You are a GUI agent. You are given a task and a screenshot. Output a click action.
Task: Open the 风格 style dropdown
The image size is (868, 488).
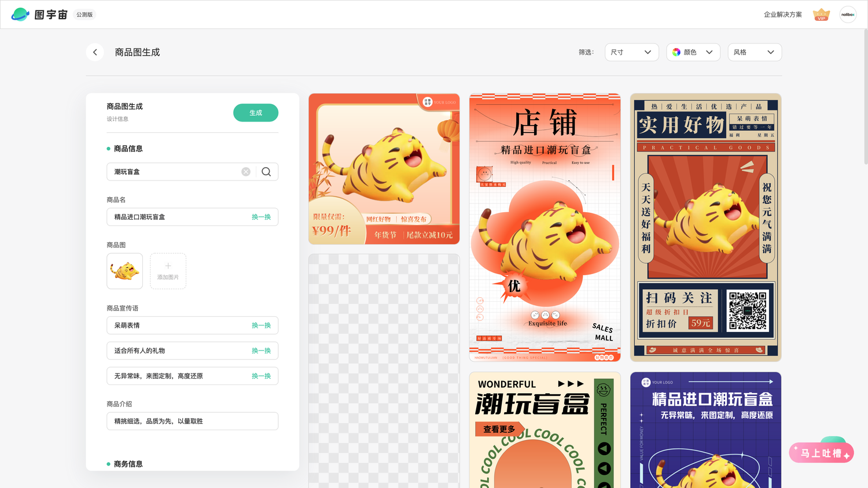755,52
